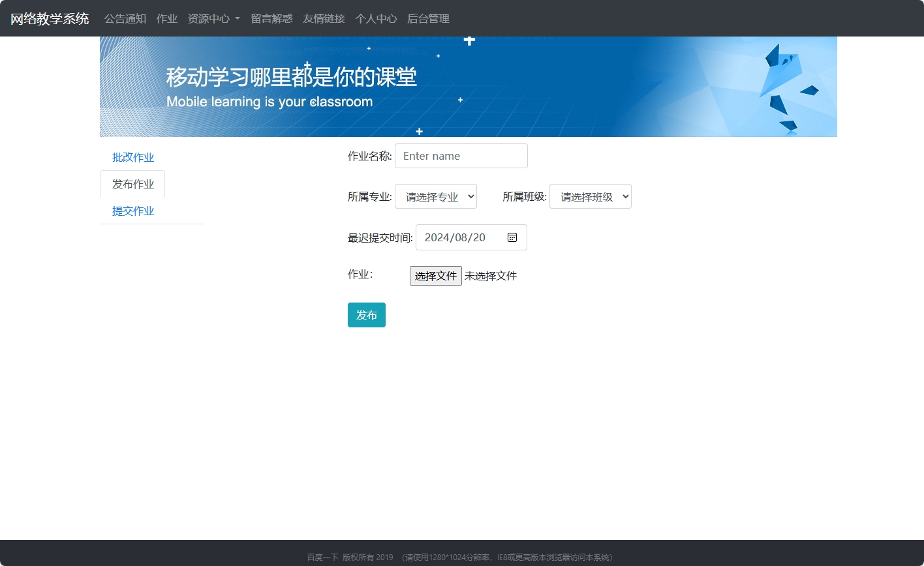The image size is (924, 566).
Task: Click the 发布 submit button
Action: click(366, 314)
